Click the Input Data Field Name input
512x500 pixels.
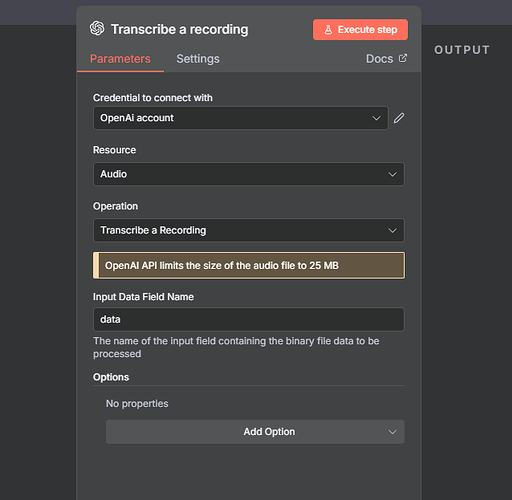[x=249, y=319]
